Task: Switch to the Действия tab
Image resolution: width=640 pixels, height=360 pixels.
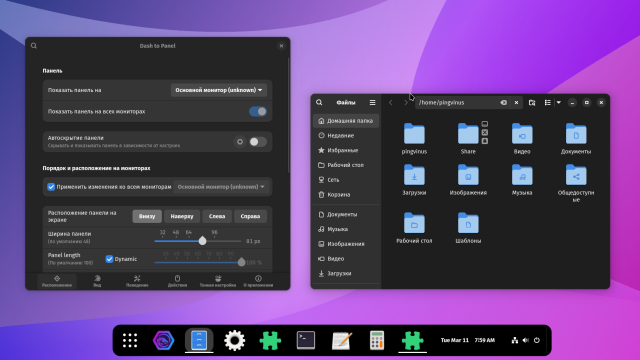Action: 177,281
